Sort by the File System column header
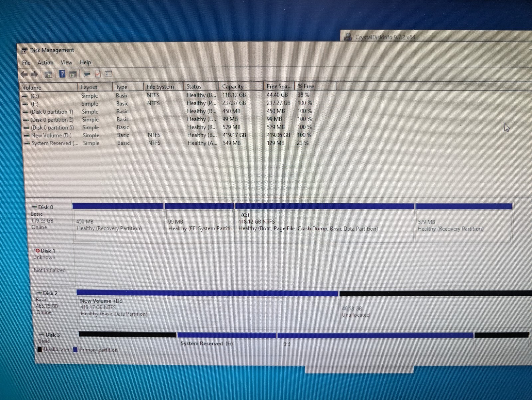The image size is (532, 400). pyautogui.click(x=164, y=86)
